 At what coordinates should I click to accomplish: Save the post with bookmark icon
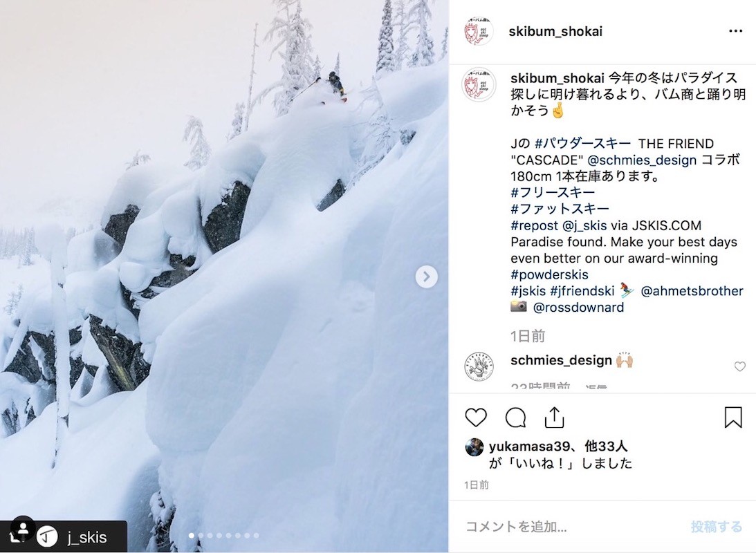[733, 417]
